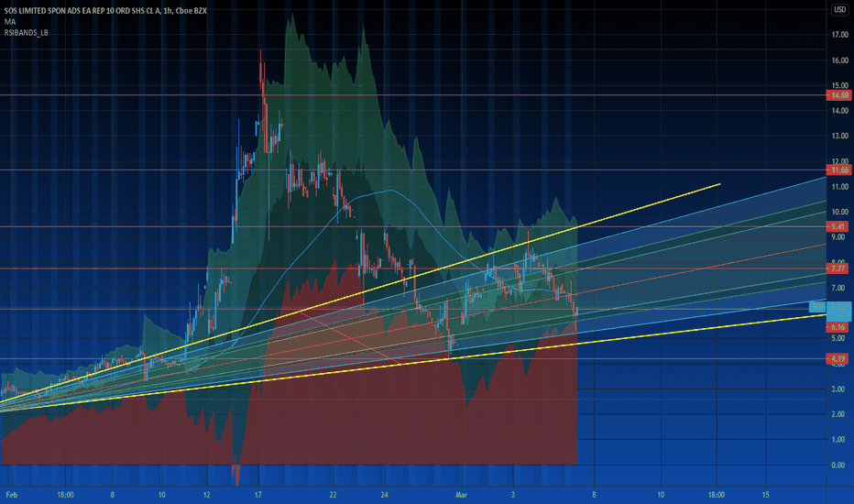Click the 4.19 red price level label
Viewport: 854px width, 504px height.
(x=838, y=358)
